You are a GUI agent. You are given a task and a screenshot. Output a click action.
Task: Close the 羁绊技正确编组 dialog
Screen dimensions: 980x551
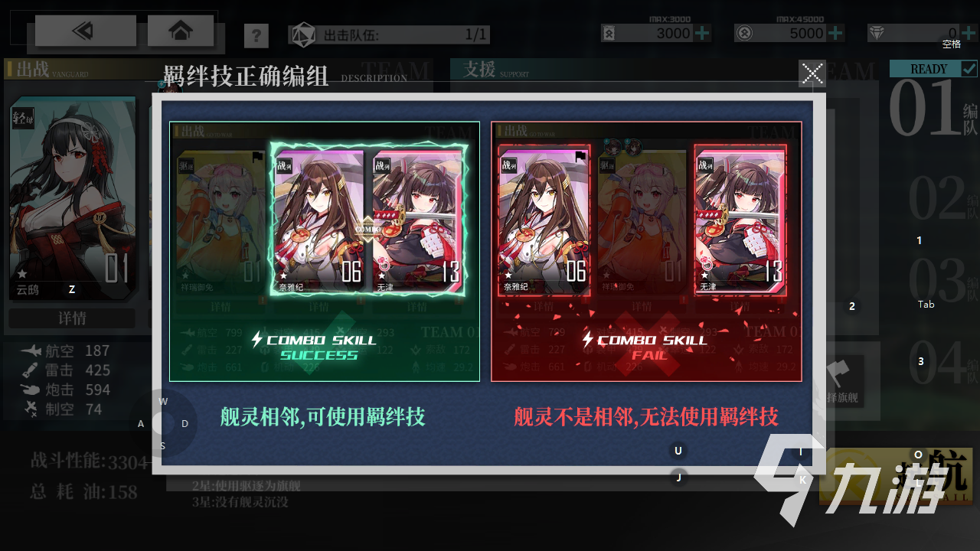pos(812,74)
